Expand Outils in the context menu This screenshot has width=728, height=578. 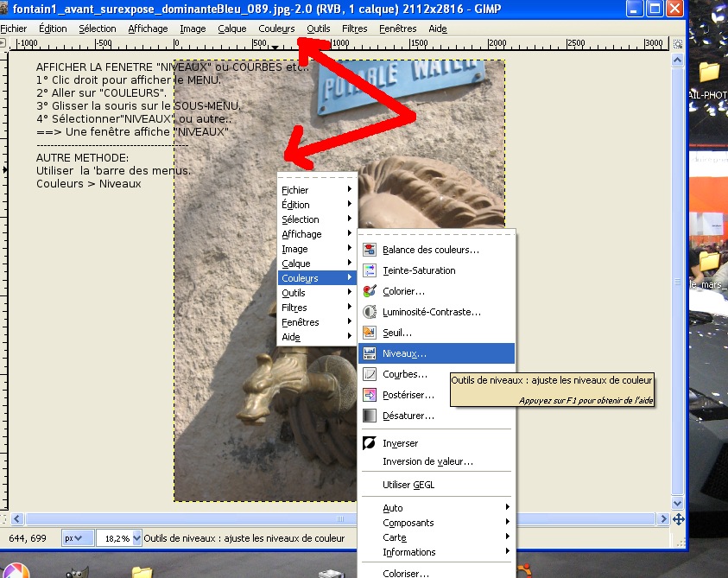point(317,293)
